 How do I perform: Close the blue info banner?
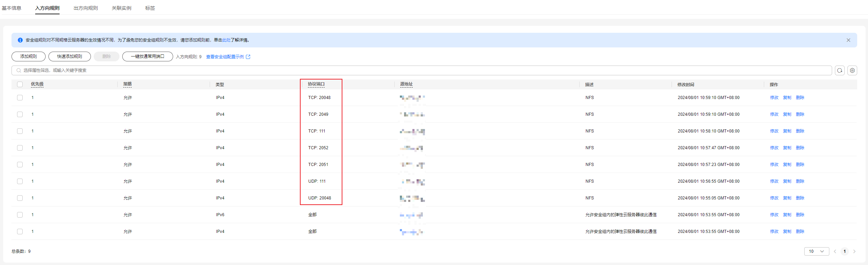[848, 40]
